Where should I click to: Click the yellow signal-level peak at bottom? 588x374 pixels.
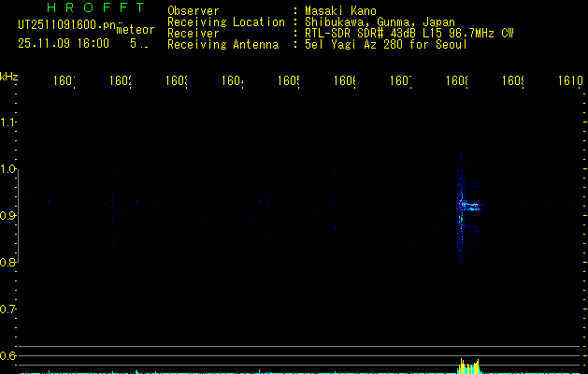pos(468,367)
